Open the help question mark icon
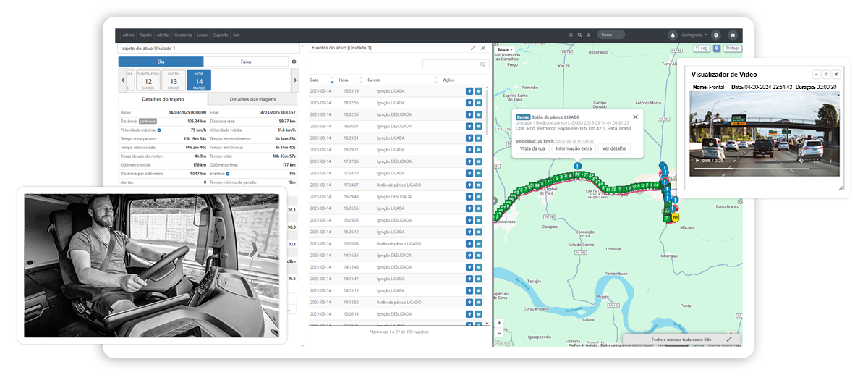Image resolution: width=868 pixels, height=375 pixels. click(716, 35)
